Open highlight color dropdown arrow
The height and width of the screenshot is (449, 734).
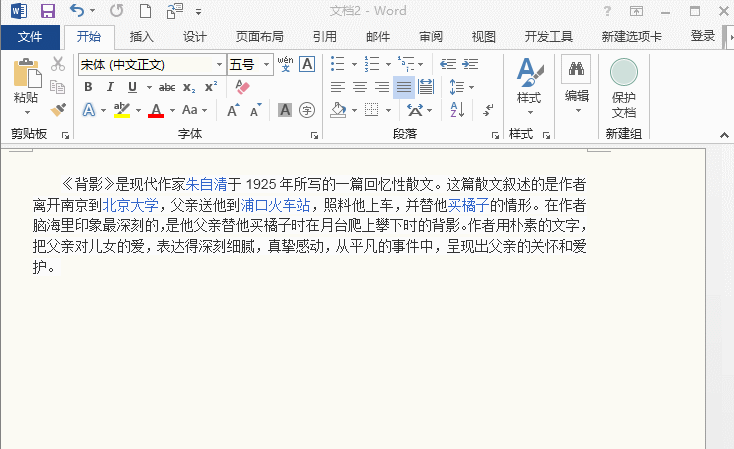[139, 110]
